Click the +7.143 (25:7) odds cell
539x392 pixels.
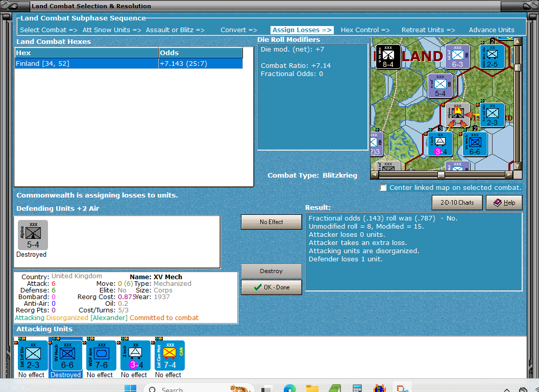(x=201, y=64)
